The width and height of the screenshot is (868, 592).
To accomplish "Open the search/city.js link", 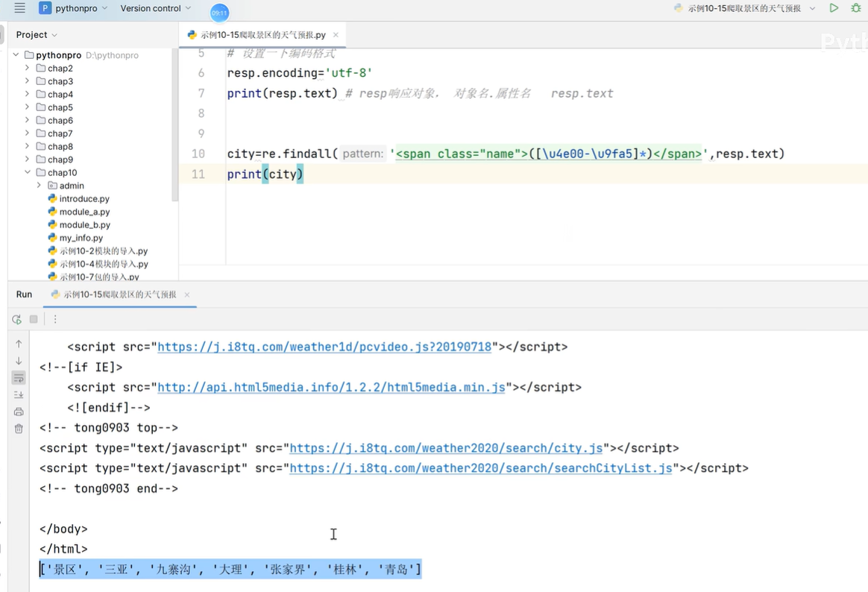I will click(x=446, y=448).
